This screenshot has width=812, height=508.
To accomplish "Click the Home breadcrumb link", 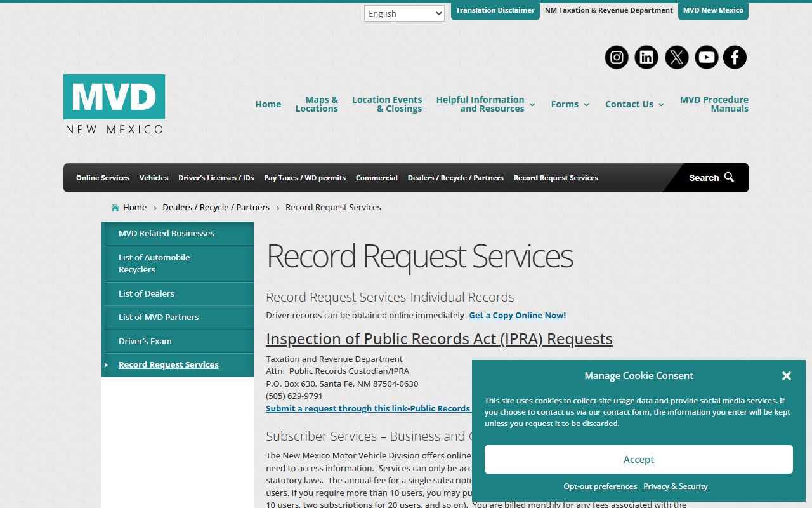I will click(x=134, y=208).
